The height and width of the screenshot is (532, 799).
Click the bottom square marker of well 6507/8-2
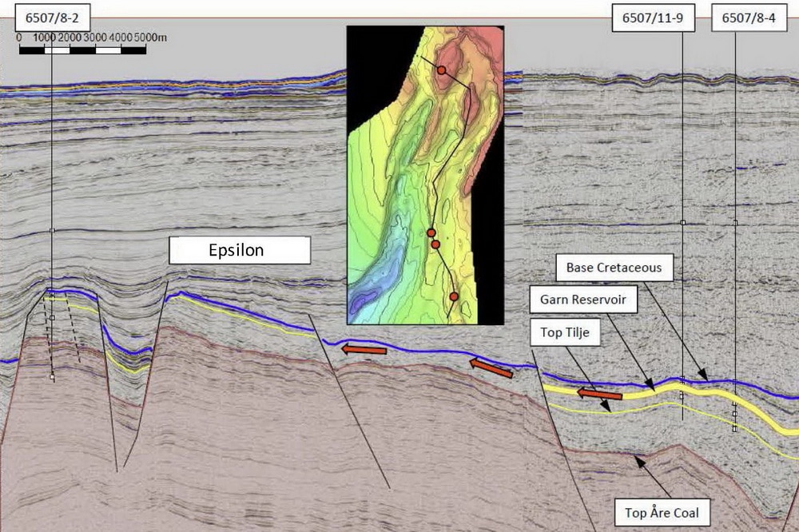click(x=52, y=378)
